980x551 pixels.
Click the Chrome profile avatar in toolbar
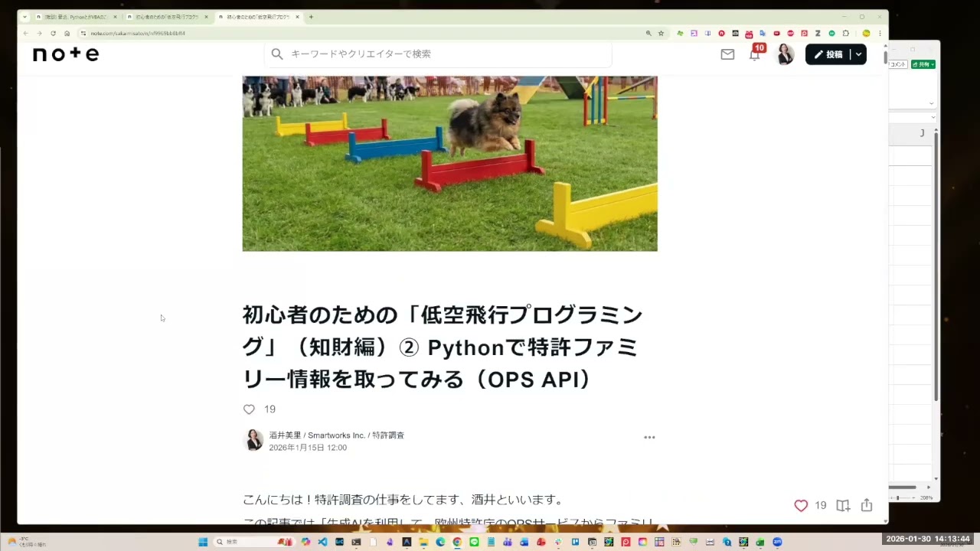coord(866,34)
